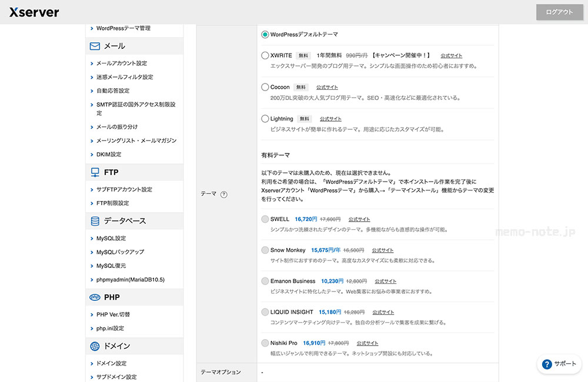The width and height of the screenshot is (588, 382).
Task: Open PHP Ver.切替 menu item
Action: pyautogui.click(x=113, y=314)
